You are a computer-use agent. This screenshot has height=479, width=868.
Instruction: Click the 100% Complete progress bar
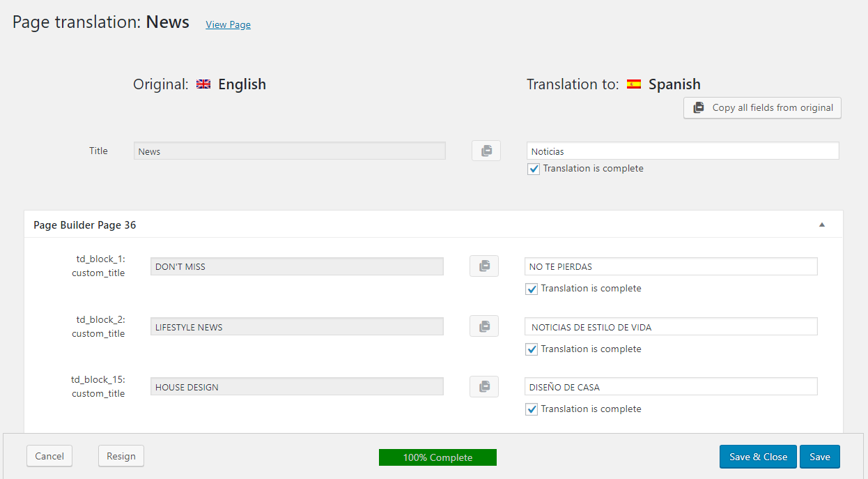coord(437,457)
